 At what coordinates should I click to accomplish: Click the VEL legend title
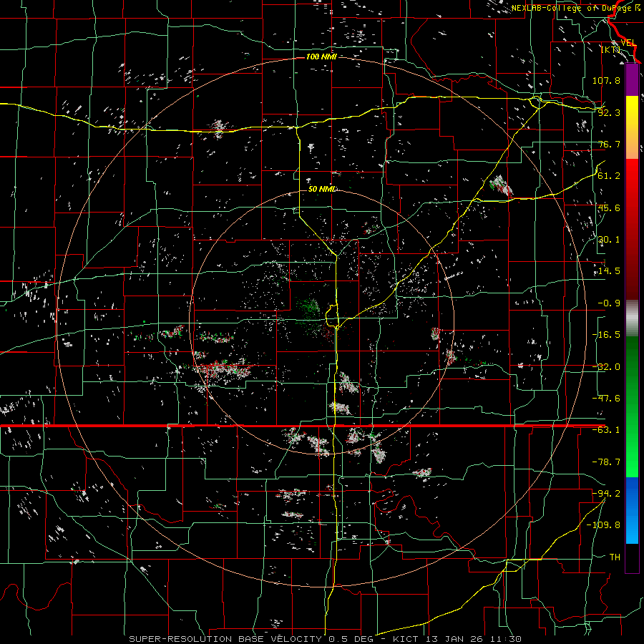629,43
